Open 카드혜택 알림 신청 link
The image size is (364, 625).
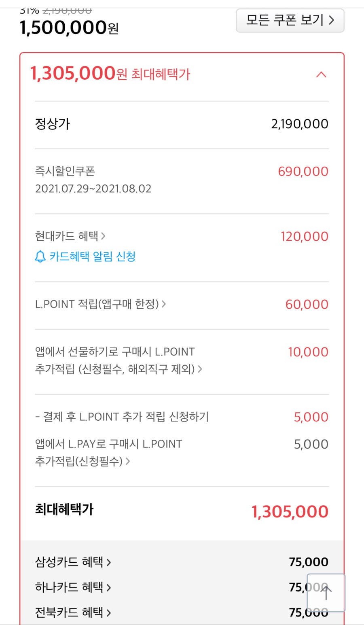[x=92, y=256]
